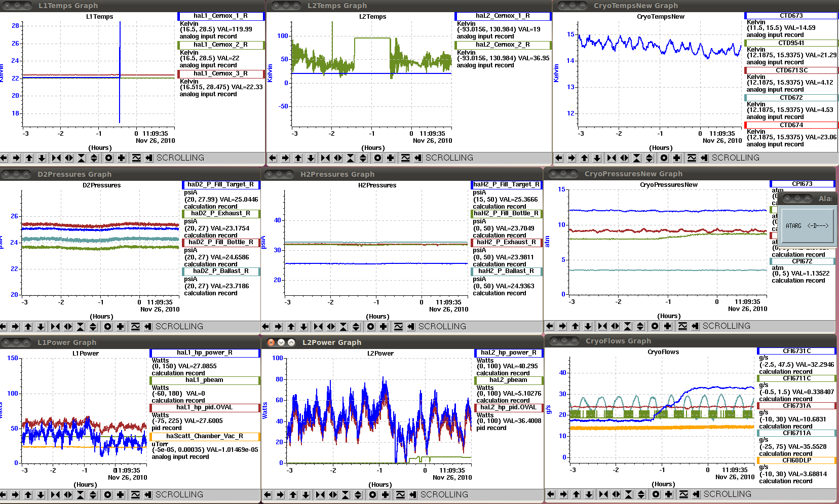839x504 pixels.
Task: Click ATARG button in Alarm window
Action: point(807,225)
